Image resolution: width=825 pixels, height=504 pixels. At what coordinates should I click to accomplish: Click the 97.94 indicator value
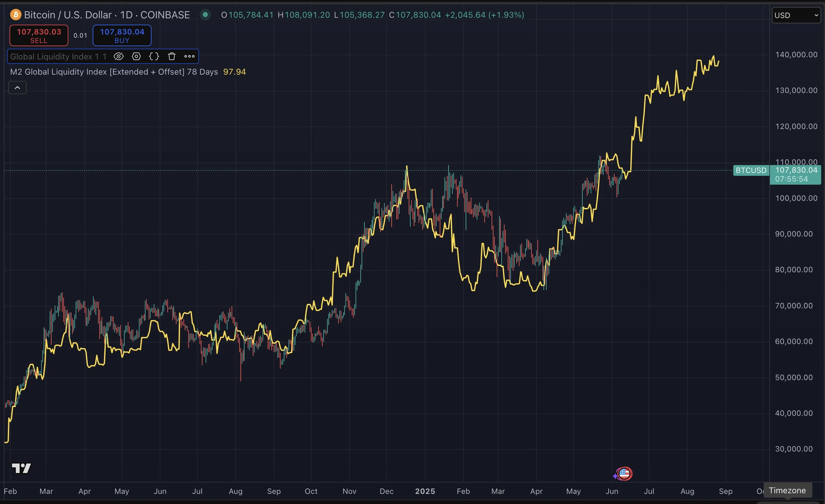(x=234, y=71)
